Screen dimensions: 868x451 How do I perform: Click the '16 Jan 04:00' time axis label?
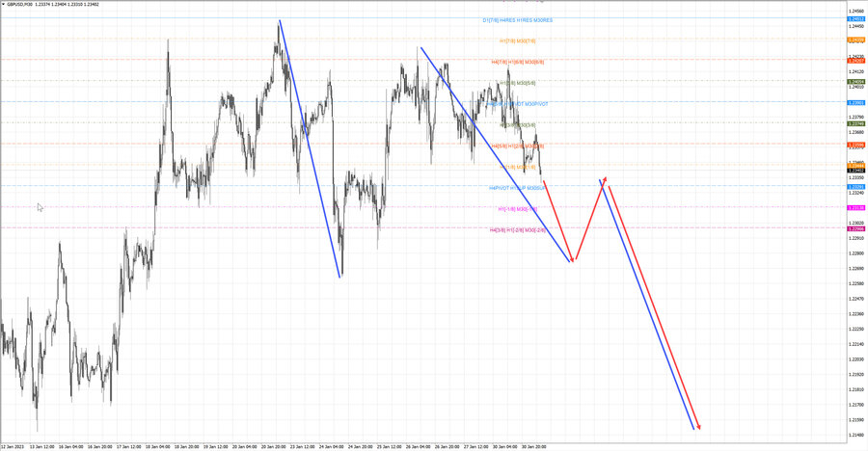pos(70,446)
